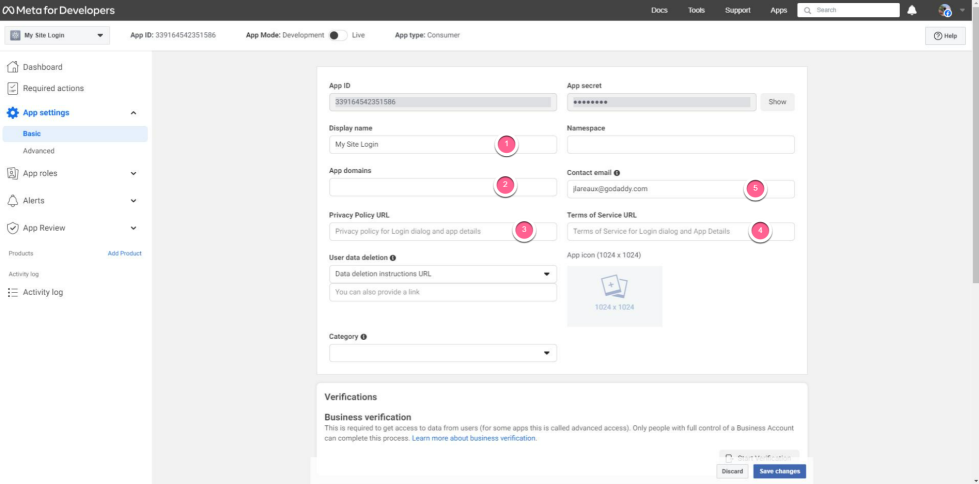Click the Terms of Service URL field
Screen dimensions: 979x484
pyautogui.click(x=681, y=231)
